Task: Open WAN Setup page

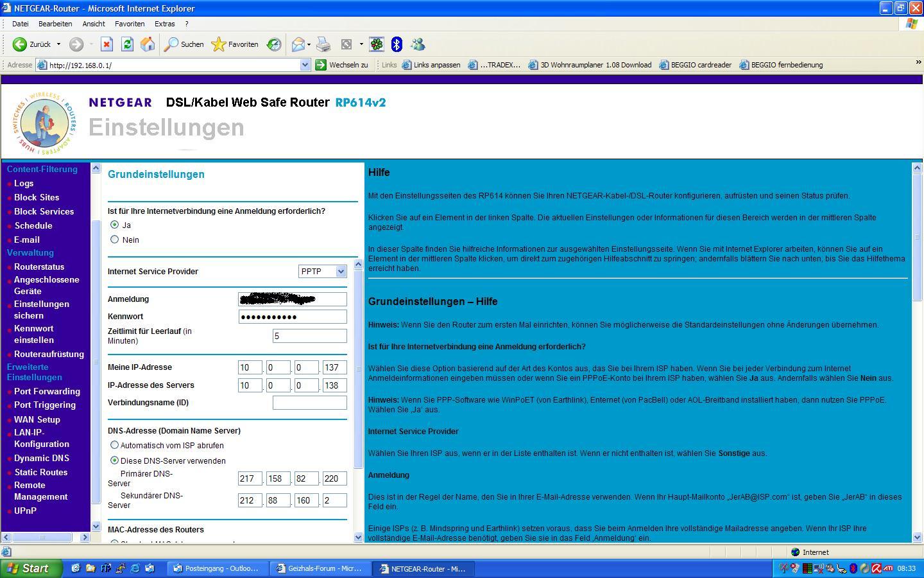Action: coord(37,419)
